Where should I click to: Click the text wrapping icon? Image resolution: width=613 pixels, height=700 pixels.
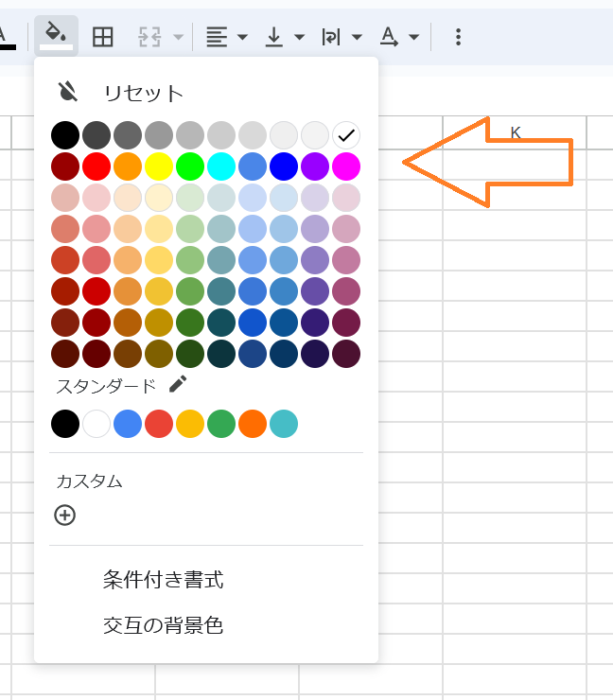tap(331, 37)
